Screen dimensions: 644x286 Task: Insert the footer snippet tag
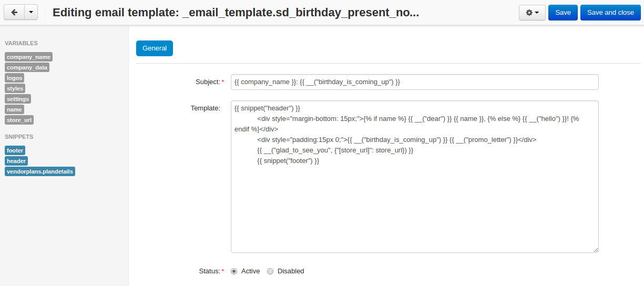(15, 150)
